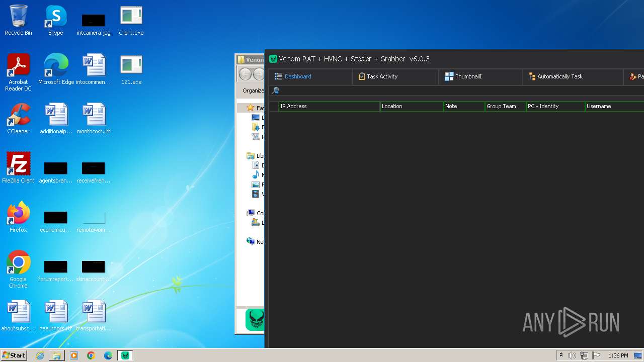Open the Dashboard tab in Venom RAT
644x362 pixels.
coord(293,76)
